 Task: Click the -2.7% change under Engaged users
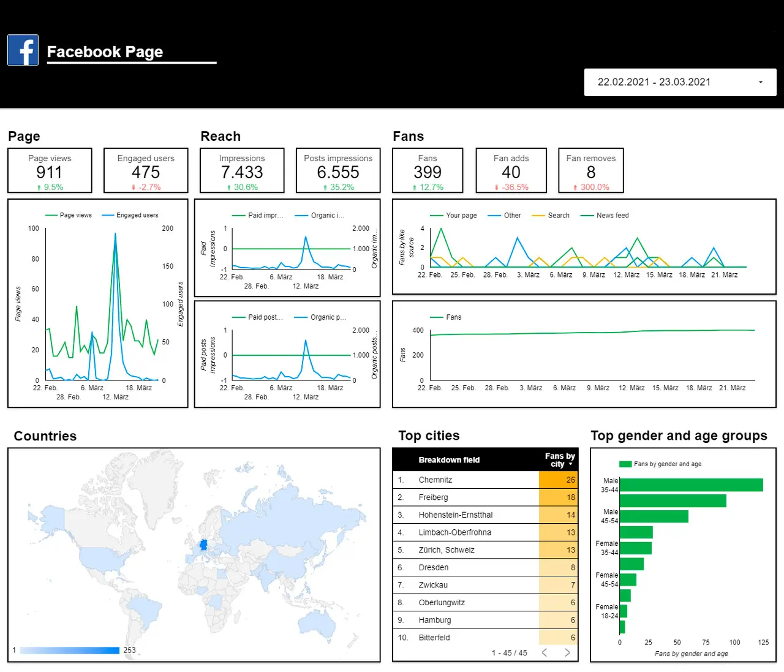click(146, 187)
